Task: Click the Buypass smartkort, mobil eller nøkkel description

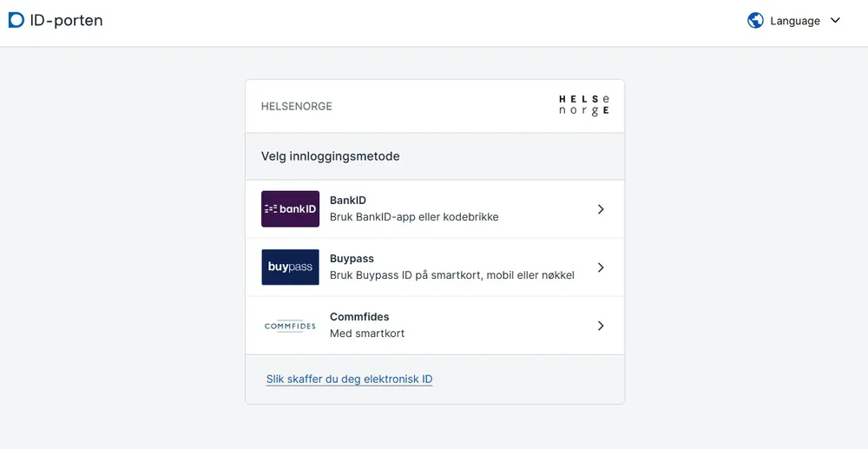Action: click(x=451, y=275)
